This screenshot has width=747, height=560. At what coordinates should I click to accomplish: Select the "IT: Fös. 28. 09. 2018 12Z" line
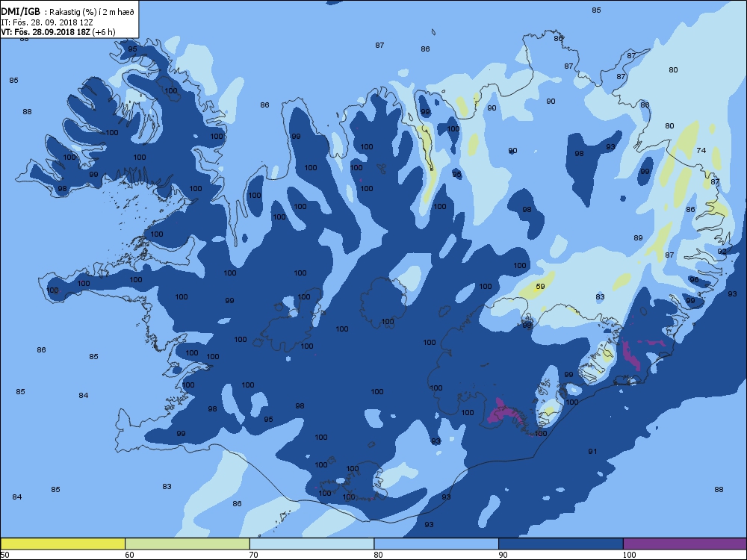click(46, 22)
